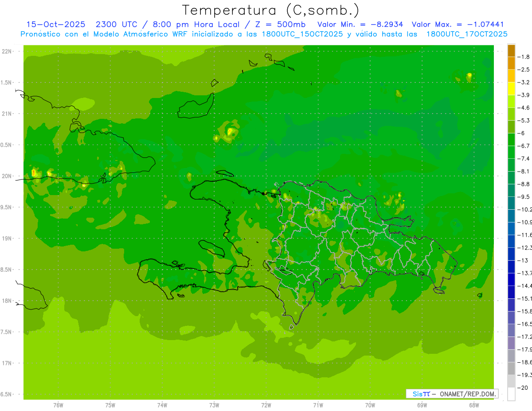The height and width of the screenshot is (411, 532).
Task: Click the '-2.5' legend label
Action: (x=523, y=70)
